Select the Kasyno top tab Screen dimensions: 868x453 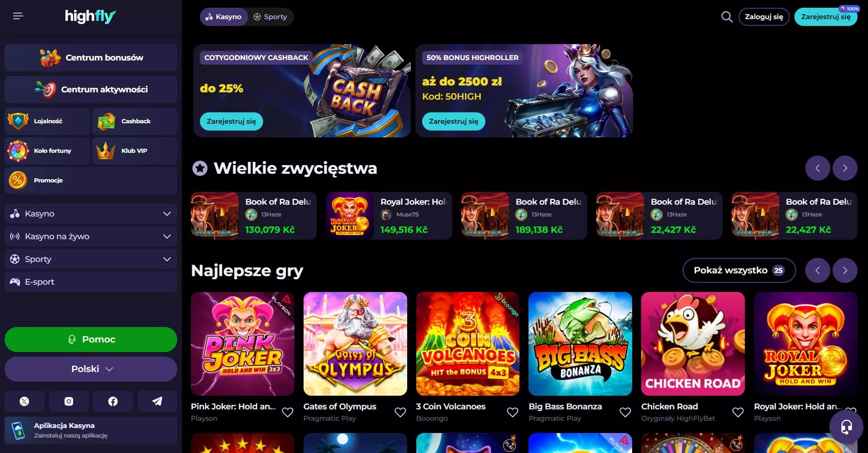coord(224,17)
